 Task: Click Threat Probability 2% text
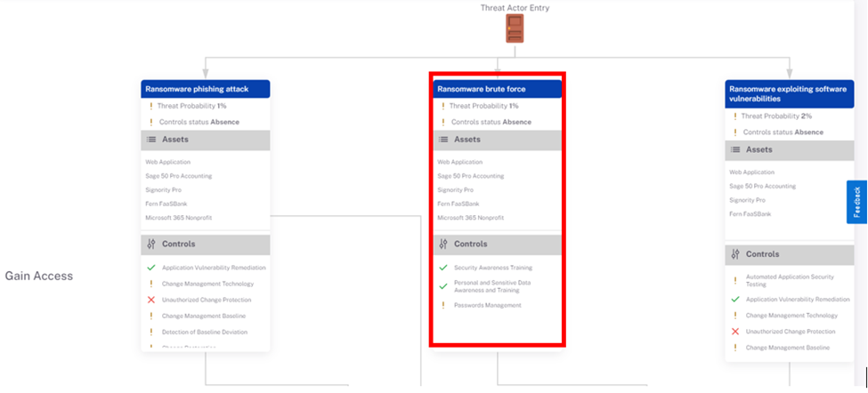tap(776, 116)
